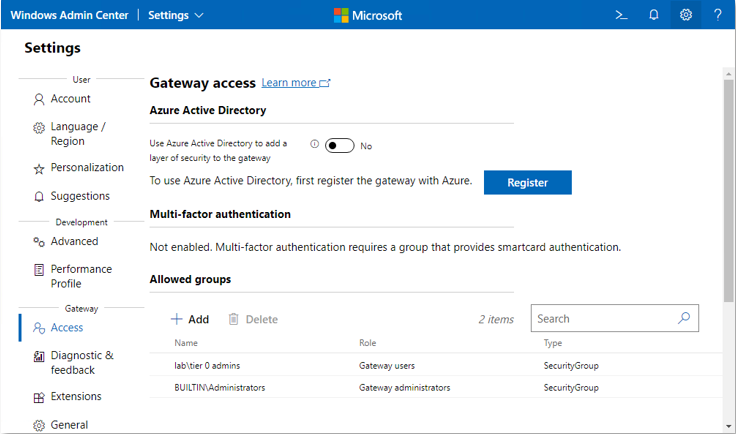Open the Learn more link
Viewport: 736px width, 434px height.
coord(296,83)
